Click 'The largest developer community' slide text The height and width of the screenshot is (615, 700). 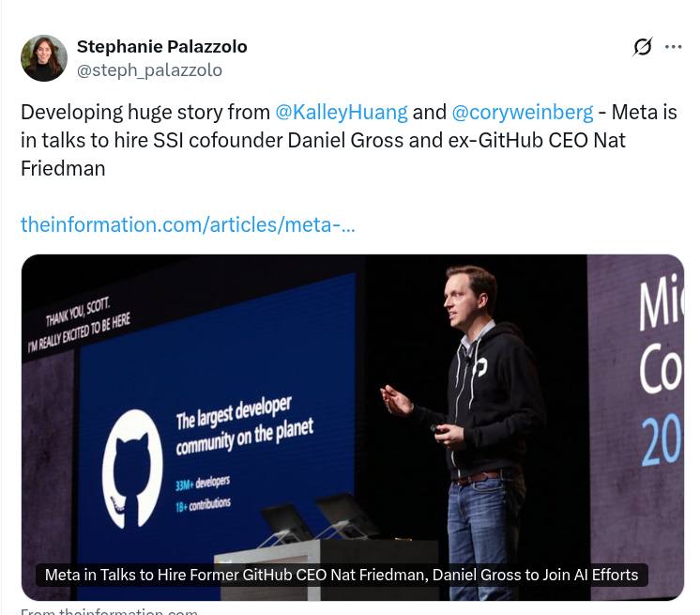[x=244, y=425]
